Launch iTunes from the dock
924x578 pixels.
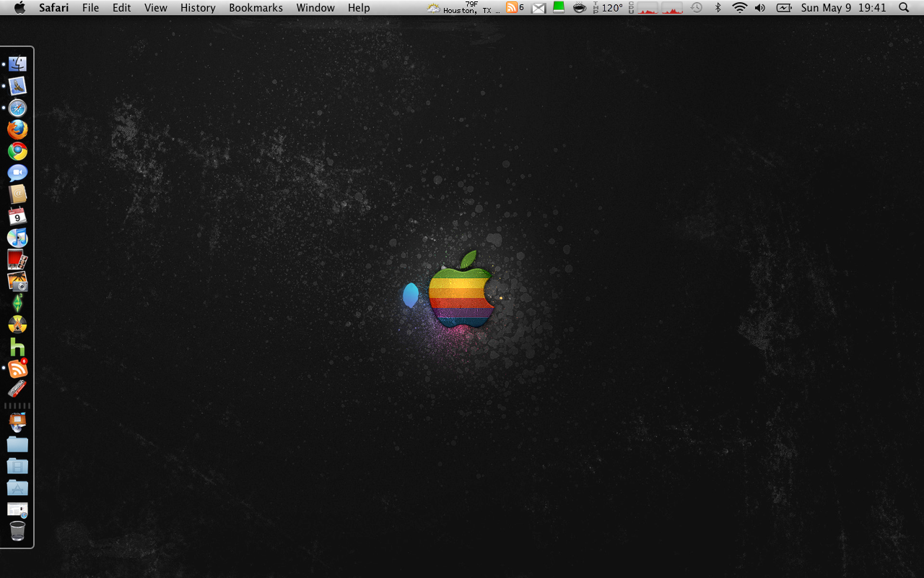[x=17, y=238]
